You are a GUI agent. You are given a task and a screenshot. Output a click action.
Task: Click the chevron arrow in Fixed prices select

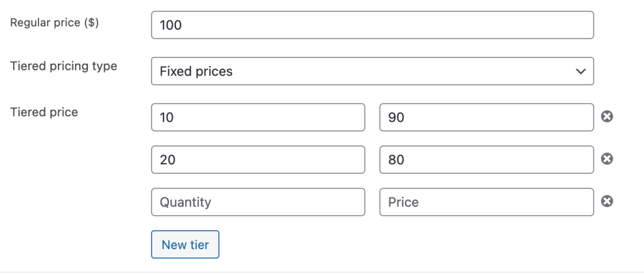(580, 71)
